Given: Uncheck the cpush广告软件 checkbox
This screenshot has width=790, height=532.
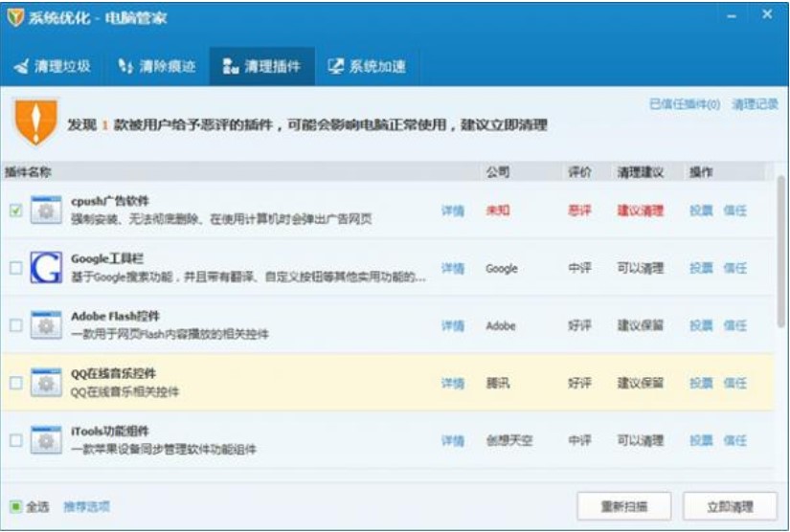Looking at the screenshot, I should [x=15, y=211].
